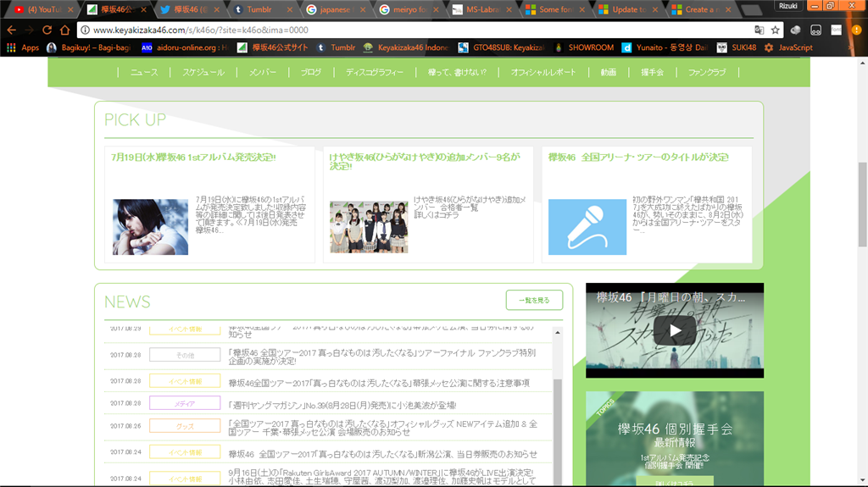Open Tumblr bookmark in bookmarks bar

point(336,47)
